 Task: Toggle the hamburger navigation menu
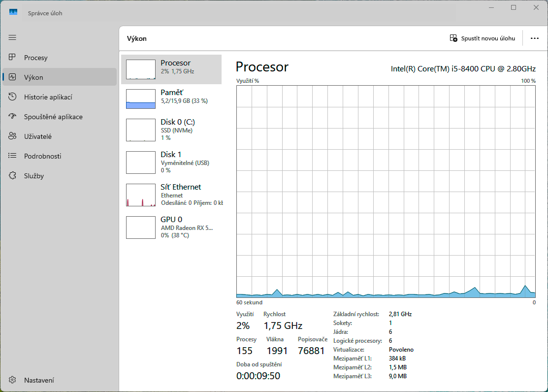(12, 37)
